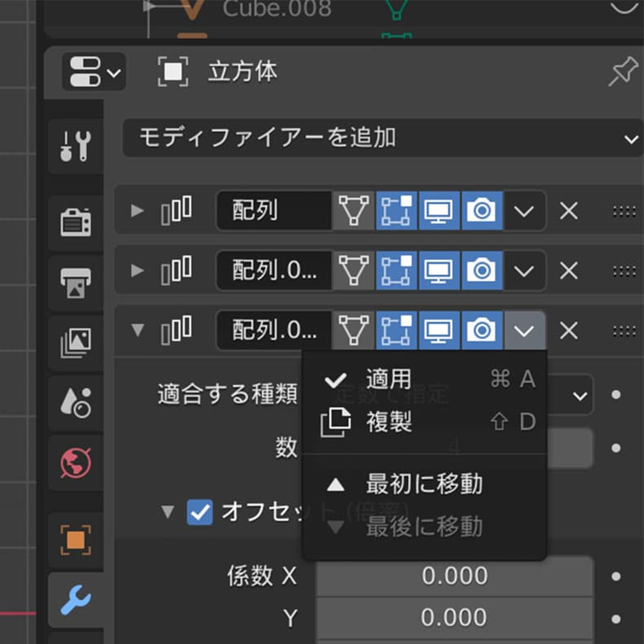This screenshot has height=644, width=644.
Task: Open the モディファイアーを追加 dropdown
Action: point(382,138)
